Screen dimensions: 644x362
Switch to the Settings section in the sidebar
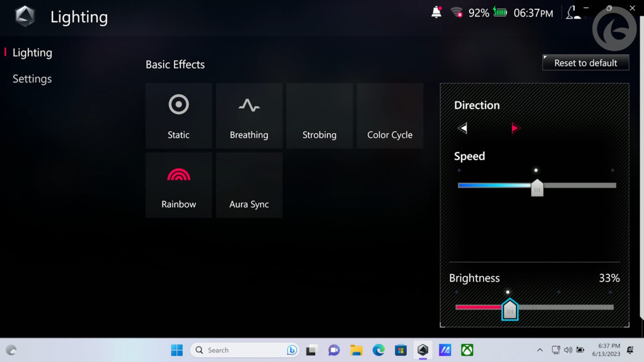(32, 78)
